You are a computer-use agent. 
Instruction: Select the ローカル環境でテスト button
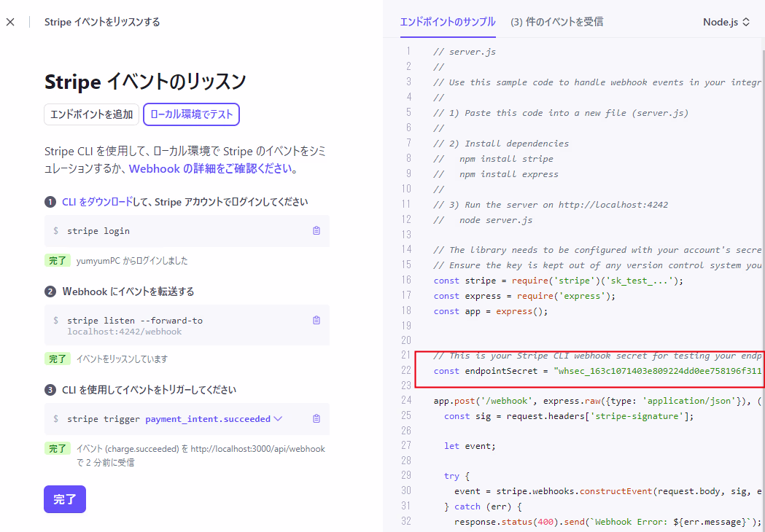click(191, 114)
